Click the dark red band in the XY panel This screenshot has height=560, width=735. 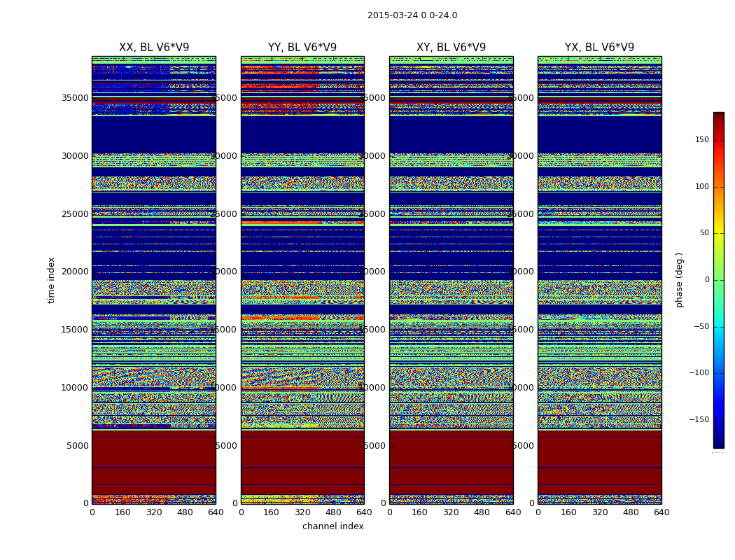[x=451, y=455]
